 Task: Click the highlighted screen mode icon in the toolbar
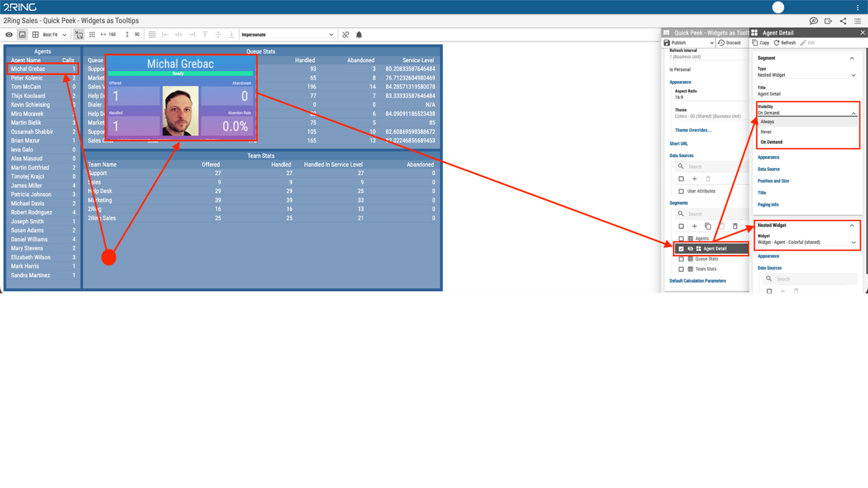coord(22,35)
